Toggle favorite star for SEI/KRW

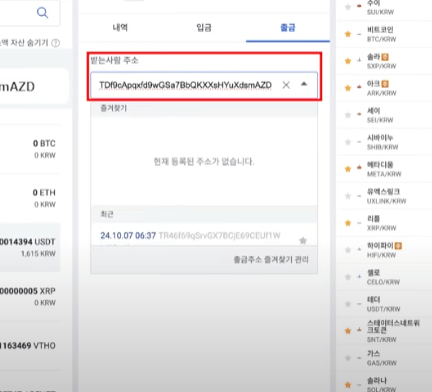pos(348,115)
